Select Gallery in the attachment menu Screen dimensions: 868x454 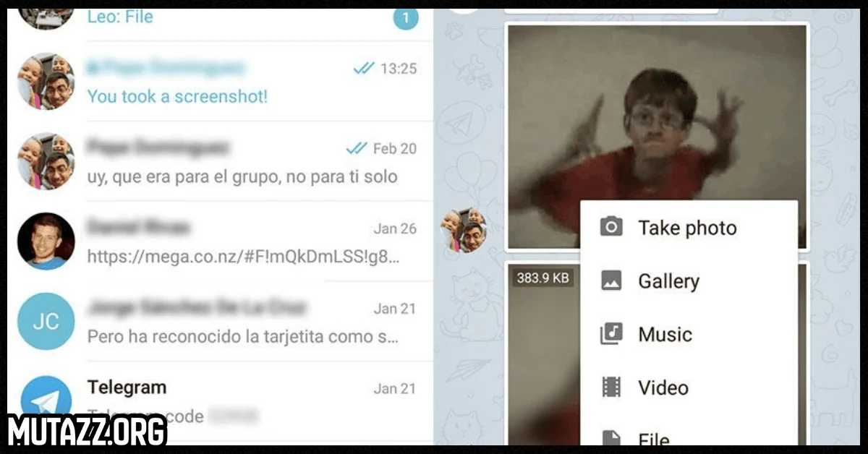coord(668,280)
